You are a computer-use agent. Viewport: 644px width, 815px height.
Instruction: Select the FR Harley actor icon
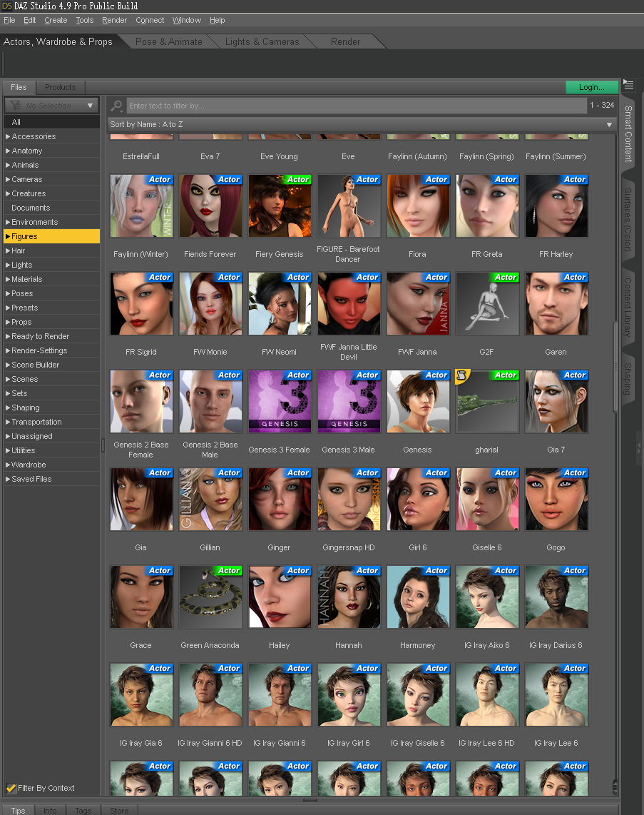[x=556, y=206]
